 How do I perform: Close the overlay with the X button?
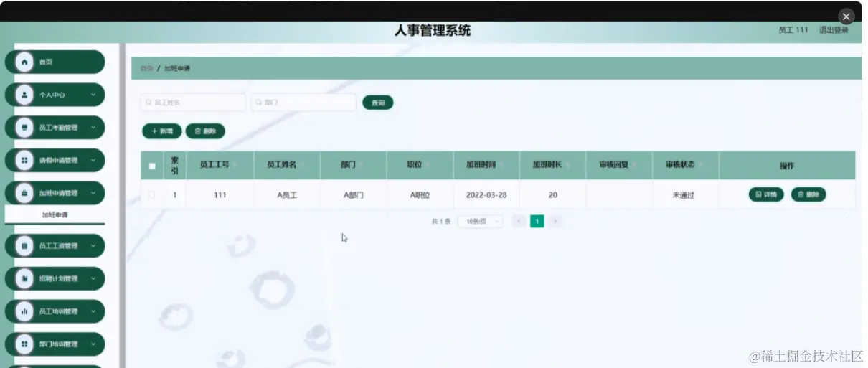846,16
